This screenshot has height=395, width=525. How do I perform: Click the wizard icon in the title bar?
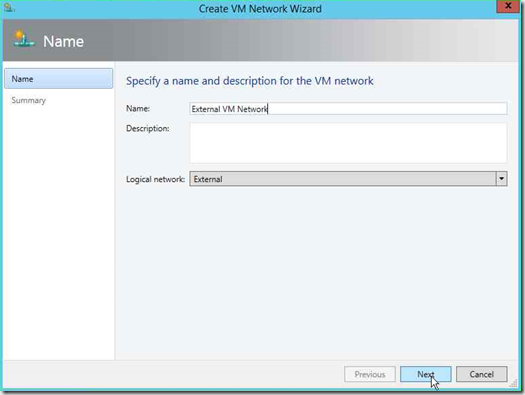click(x=9, y=7)
